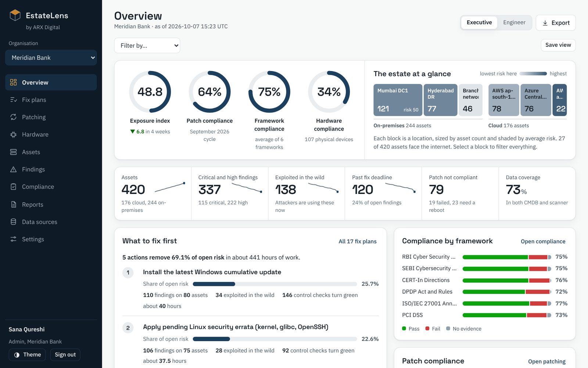Click the Hardware compliance 34% gauge

pyautogui.click(x=329, y=92)
